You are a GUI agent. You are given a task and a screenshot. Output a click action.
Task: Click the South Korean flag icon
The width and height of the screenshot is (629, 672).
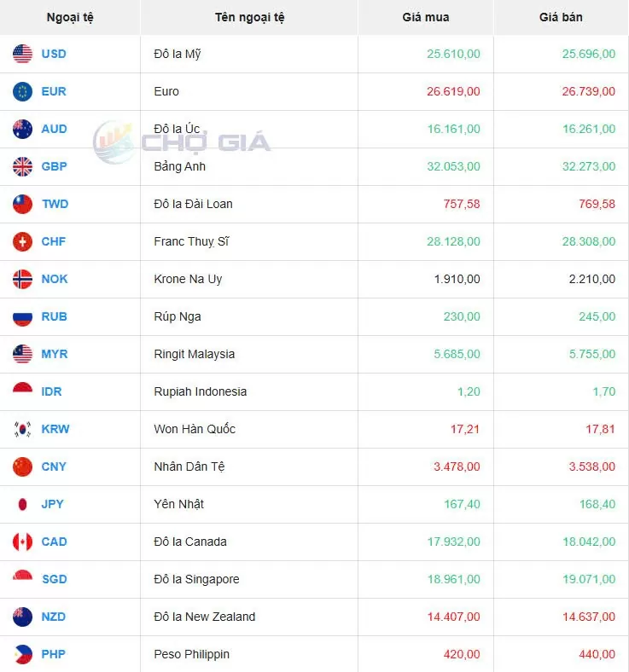point(23,429)
